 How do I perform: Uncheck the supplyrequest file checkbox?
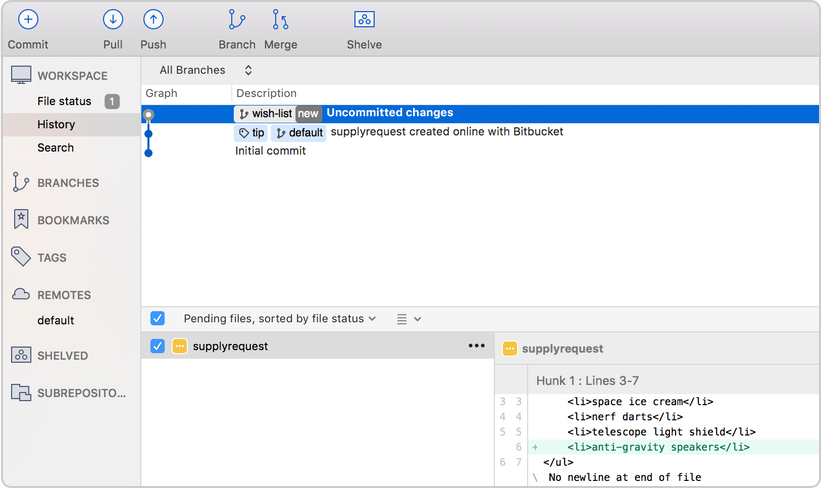coord(157,346)
